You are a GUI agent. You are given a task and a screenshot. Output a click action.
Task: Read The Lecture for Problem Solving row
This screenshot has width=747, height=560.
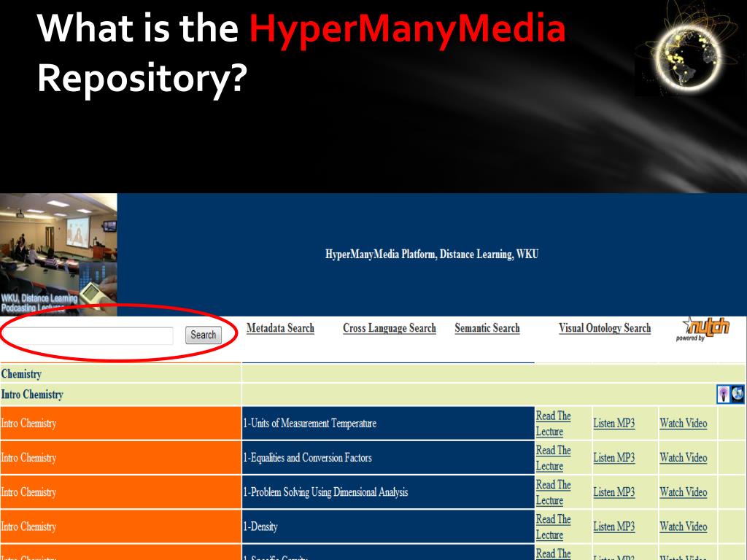(x=553, y=492)
